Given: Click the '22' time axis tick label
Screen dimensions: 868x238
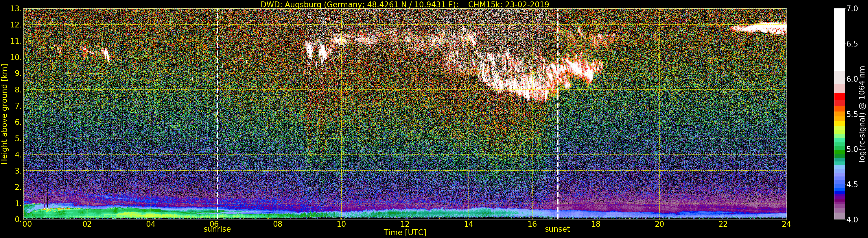Looking at the screenshot, I should pyautogui.click(x=723, y=224).
